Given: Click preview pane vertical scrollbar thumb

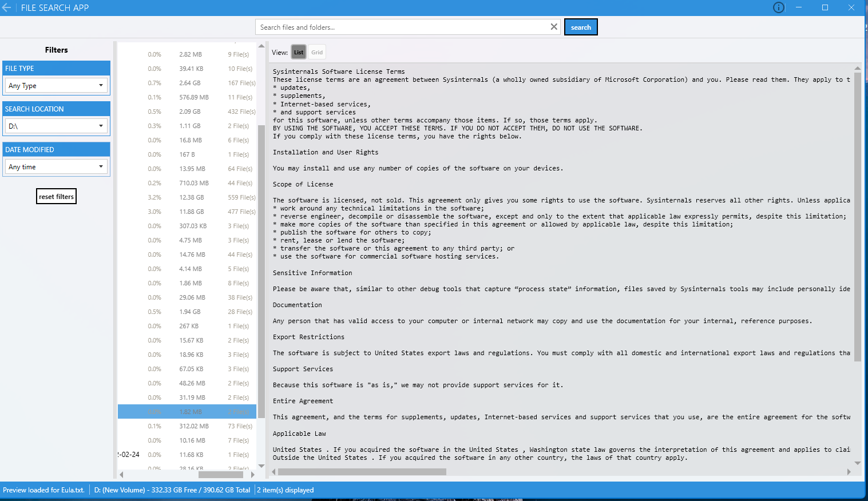Looking at the screenshot, I should tap(857, 217).
